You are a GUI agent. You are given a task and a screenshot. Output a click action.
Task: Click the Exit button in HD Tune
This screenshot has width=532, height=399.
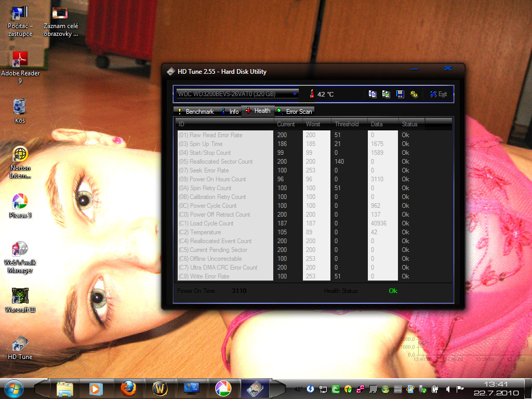click(438, 94)
